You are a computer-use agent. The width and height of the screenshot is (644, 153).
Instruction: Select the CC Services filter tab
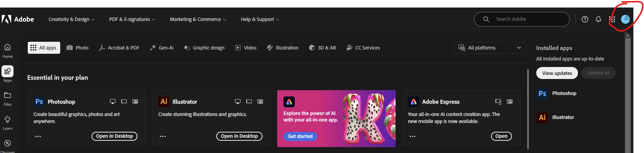tap(363, 48)
